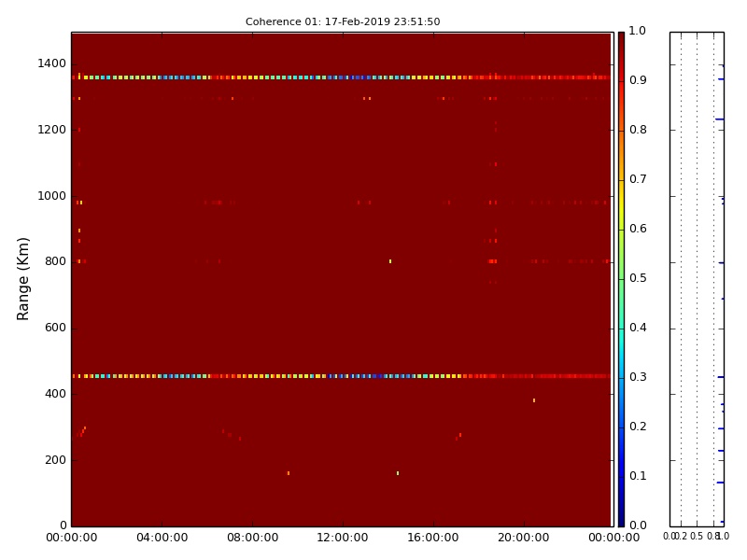Click the 16:00:00 time axis label
747x560 pixels.
click(x=433, y=538)
